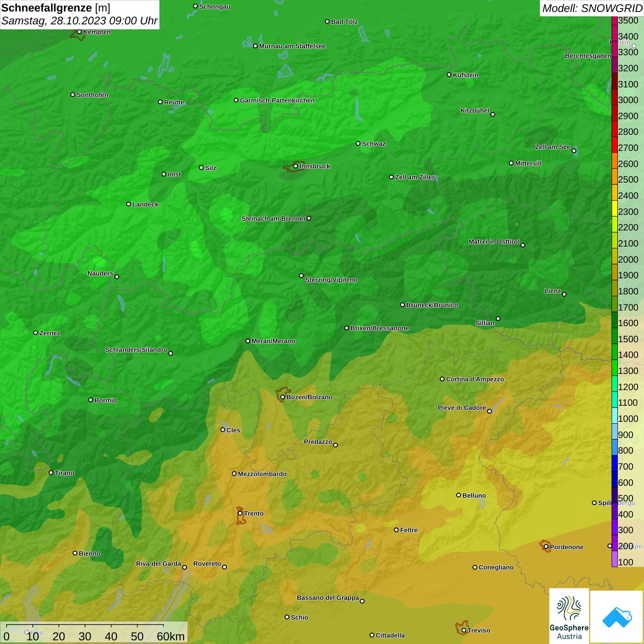Click the Sonthofen label
644x644 pixels.
point(92,95)
